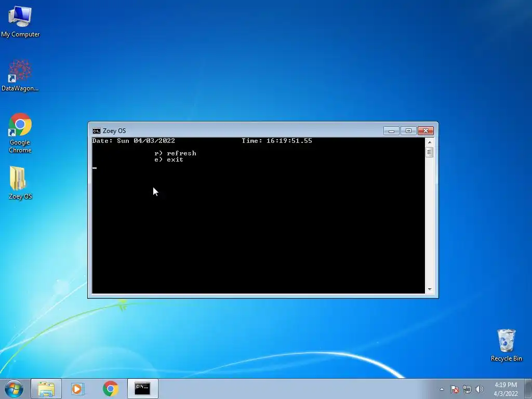Click the Show desktop button
Image resolution: width=532 pixels, height=399 pixels.
(x=528, y=389)
